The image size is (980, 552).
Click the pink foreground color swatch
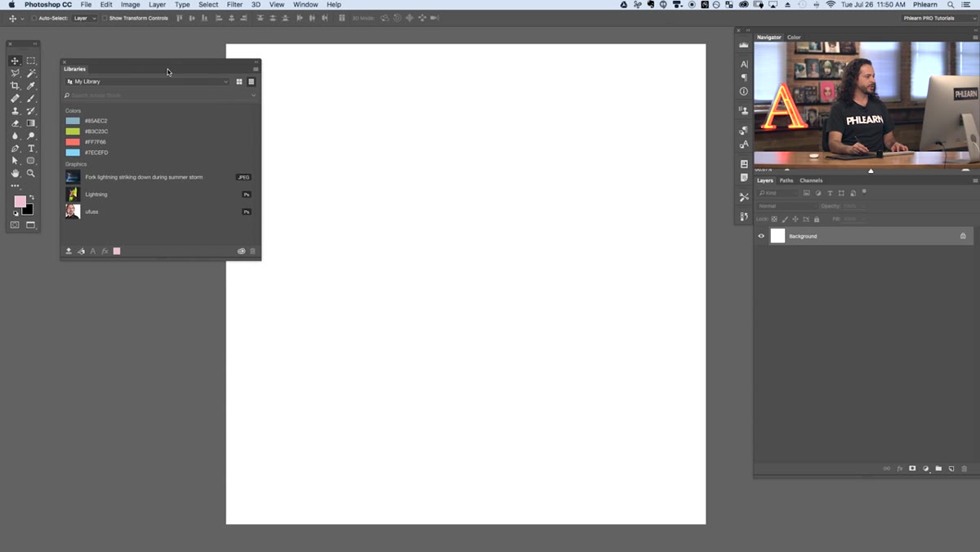[20, 201]
